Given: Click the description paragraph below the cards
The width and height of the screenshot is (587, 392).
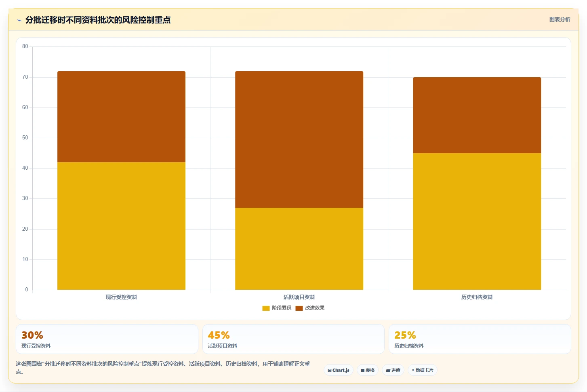Looking at the screenshot, I should (x=163, y=368).
